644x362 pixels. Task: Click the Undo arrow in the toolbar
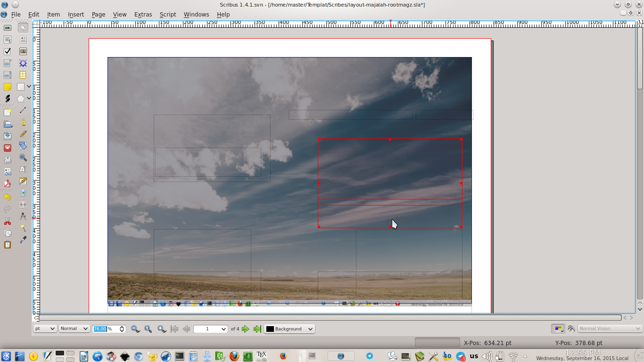[7, 197]
